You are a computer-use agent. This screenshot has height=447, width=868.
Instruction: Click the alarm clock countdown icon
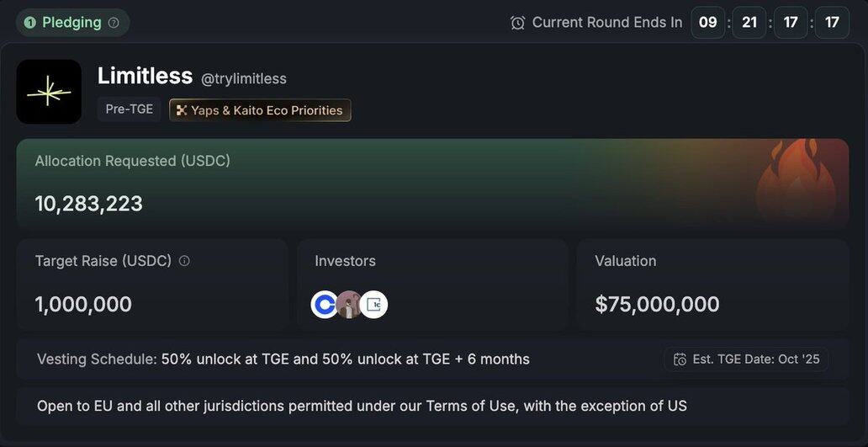[517, 23]
